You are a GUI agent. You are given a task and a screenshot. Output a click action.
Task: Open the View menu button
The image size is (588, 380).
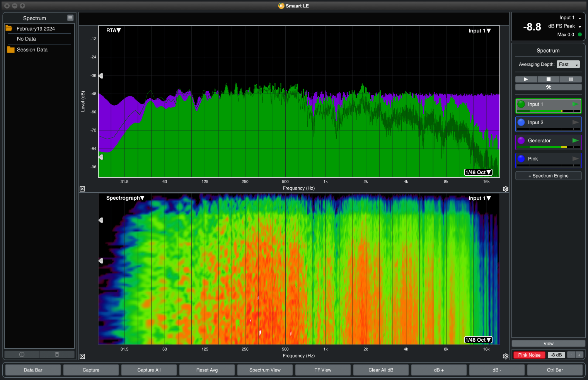(x=548, y=344)
